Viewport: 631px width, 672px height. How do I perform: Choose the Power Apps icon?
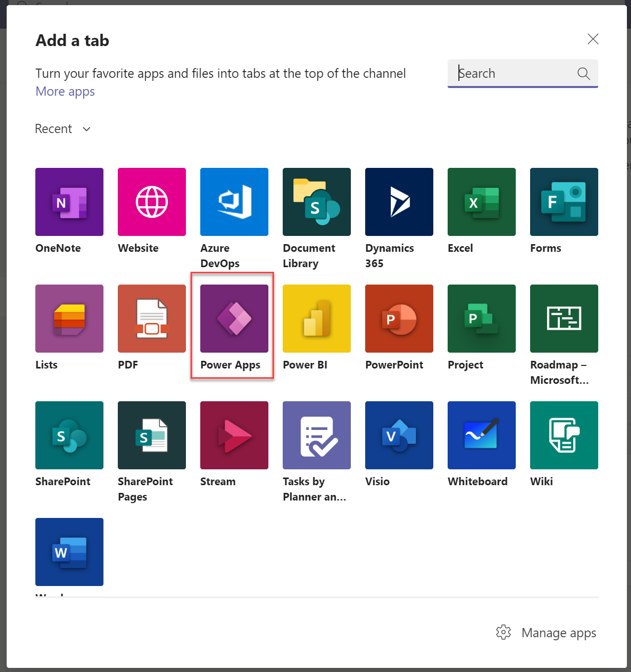click(234, 318)
